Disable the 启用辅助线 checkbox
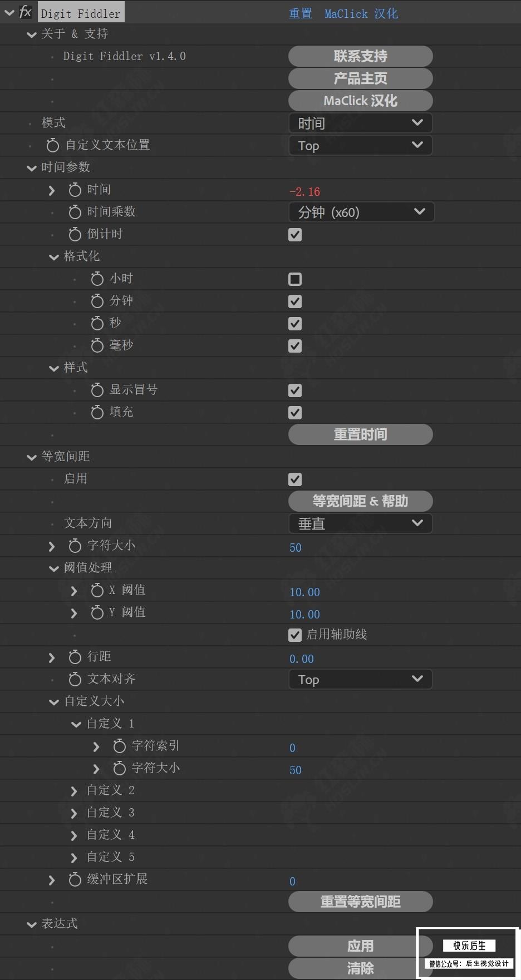521x980 pixels. [x=295, y=635]
